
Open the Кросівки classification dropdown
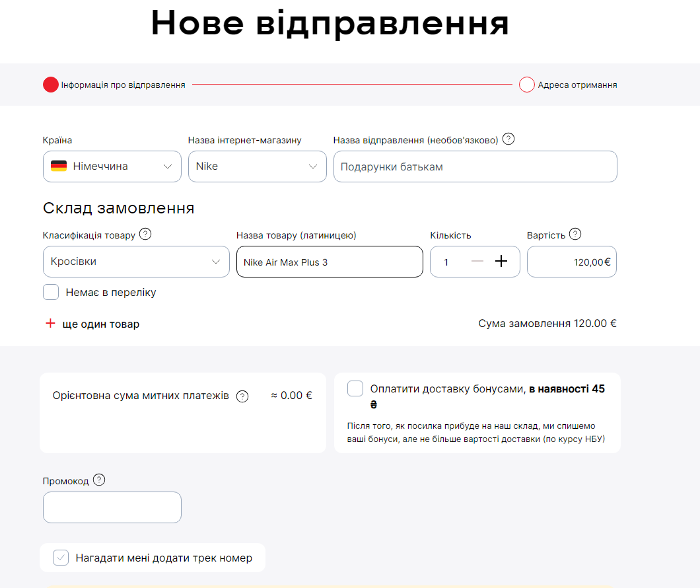136,262
